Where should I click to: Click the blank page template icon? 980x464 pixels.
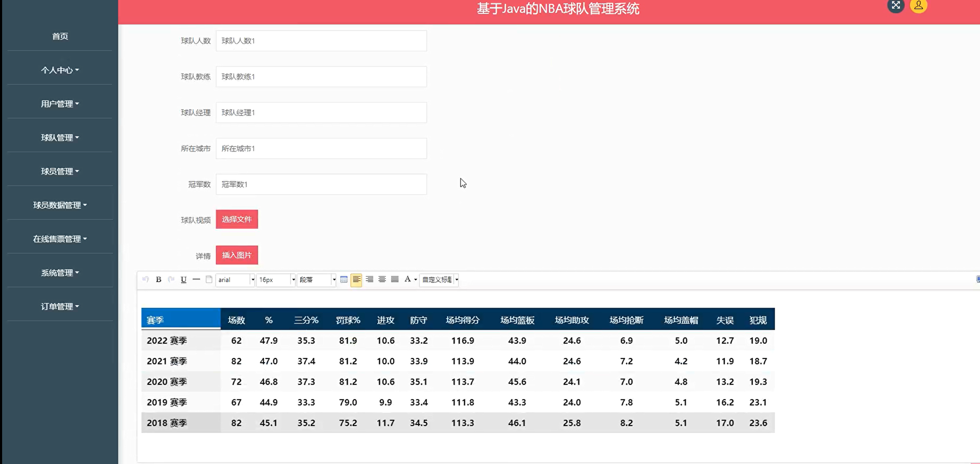[x=209, y=280]
